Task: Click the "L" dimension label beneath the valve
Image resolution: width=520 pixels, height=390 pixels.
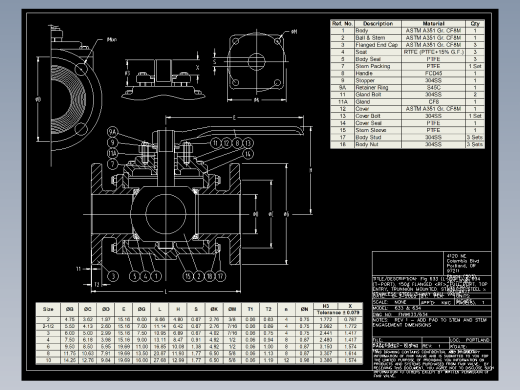Action: point(166,292)
